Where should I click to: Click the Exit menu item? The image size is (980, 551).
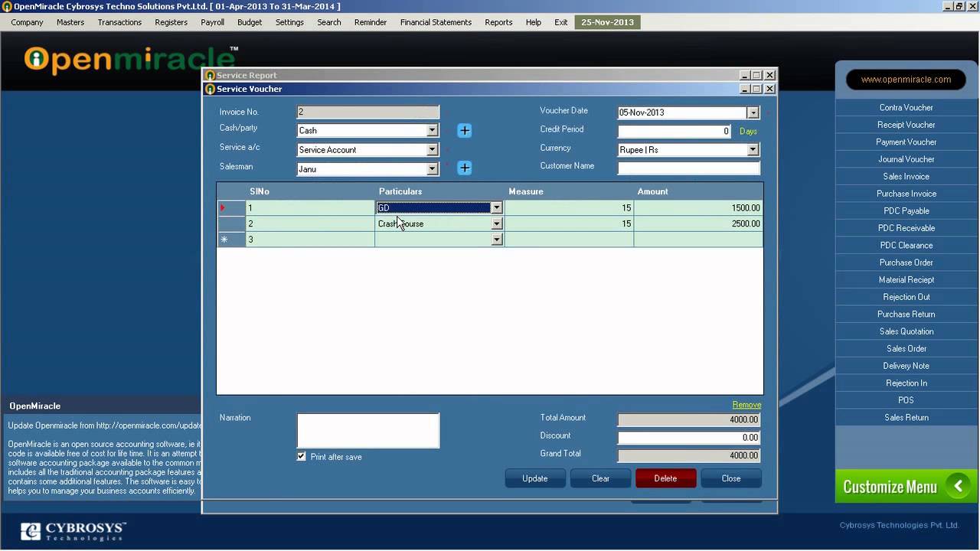[561, 22]
